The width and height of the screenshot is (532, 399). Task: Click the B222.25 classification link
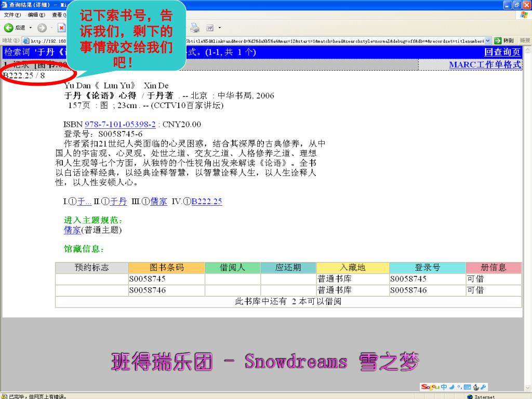[207, 202]
